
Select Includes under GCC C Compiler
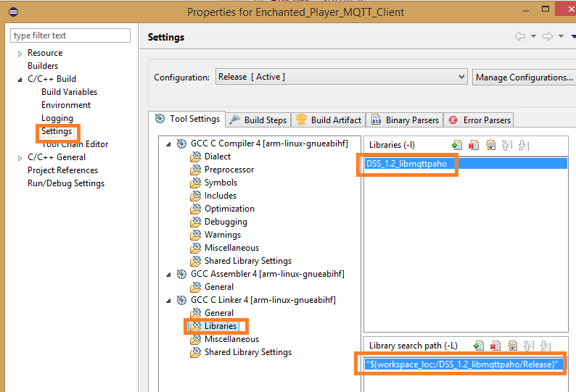point(220,196)
